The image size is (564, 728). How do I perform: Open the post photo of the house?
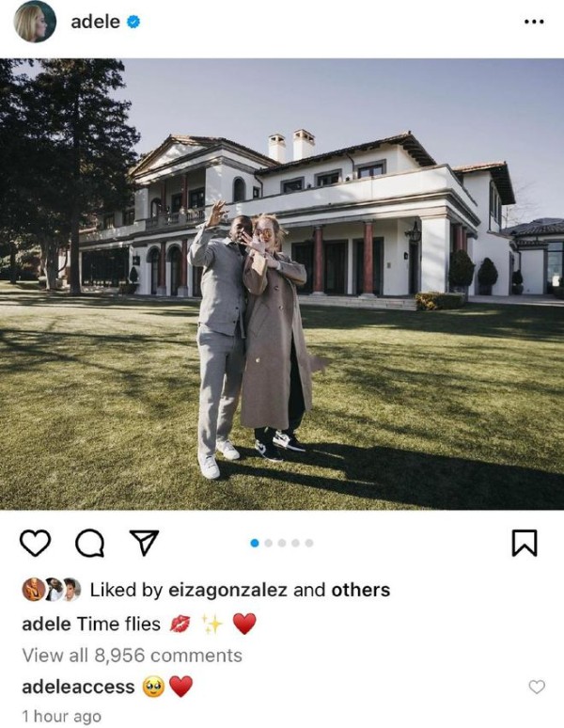click(282, 284)
